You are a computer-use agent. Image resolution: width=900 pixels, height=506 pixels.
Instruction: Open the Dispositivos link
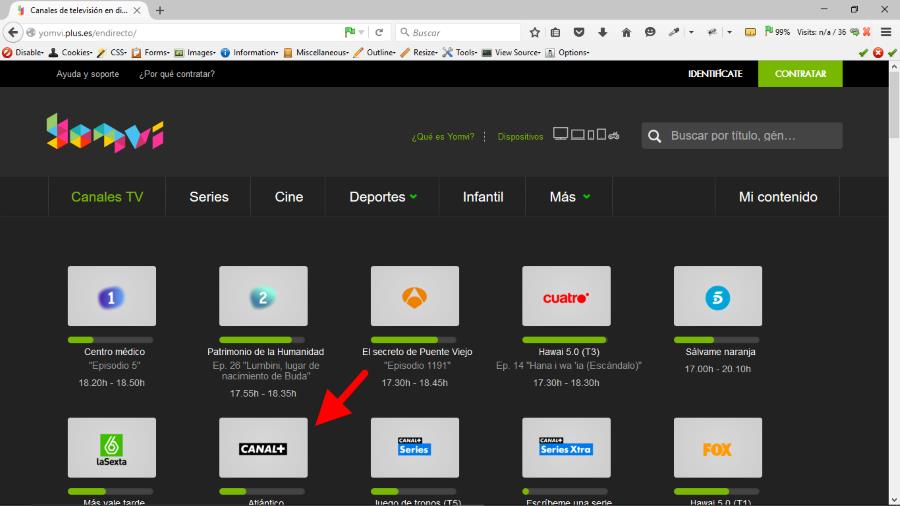pyautogui.click(x=520, y=137)
